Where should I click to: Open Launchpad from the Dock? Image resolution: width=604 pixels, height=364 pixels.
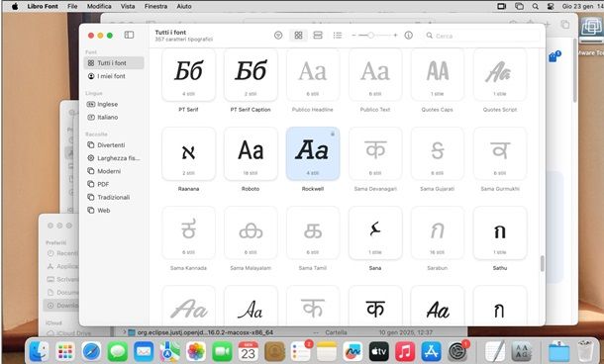[x=65, y=351]
